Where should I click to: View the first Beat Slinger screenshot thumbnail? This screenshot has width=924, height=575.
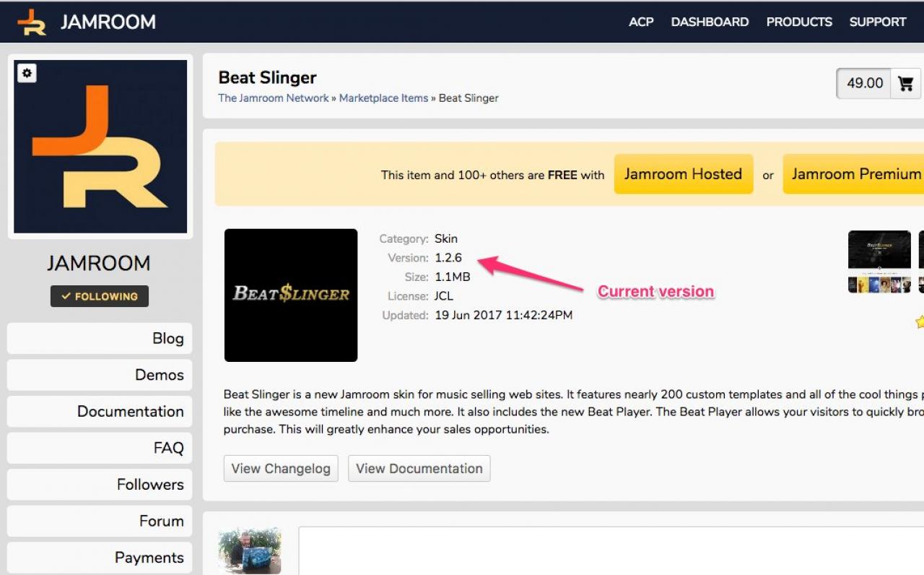[x=879, y=261]
